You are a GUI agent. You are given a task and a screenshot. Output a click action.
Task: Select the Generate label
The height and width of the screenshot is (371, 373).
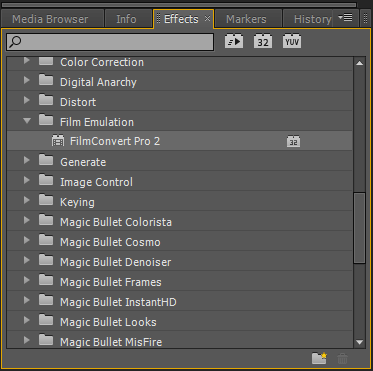[83, 162]
